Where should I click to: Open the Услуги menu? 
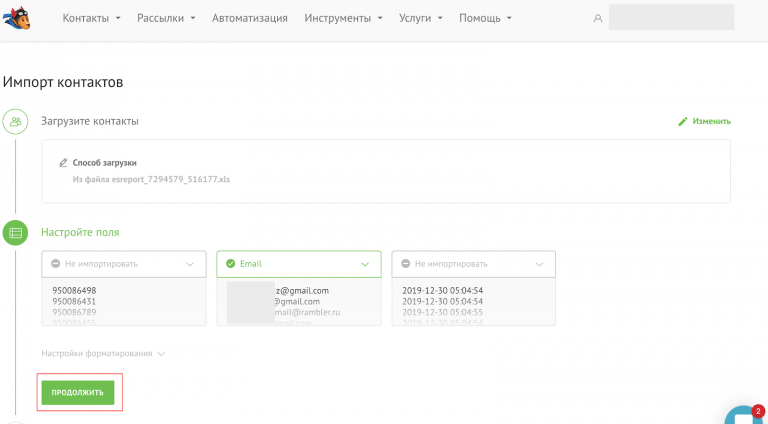point(421,18)
